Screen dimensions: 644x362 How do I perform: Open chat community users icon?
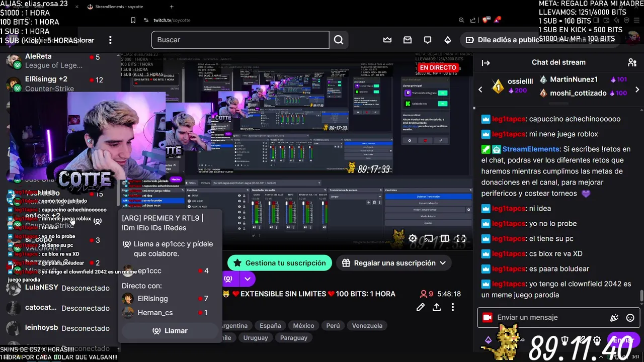point(632,62)
